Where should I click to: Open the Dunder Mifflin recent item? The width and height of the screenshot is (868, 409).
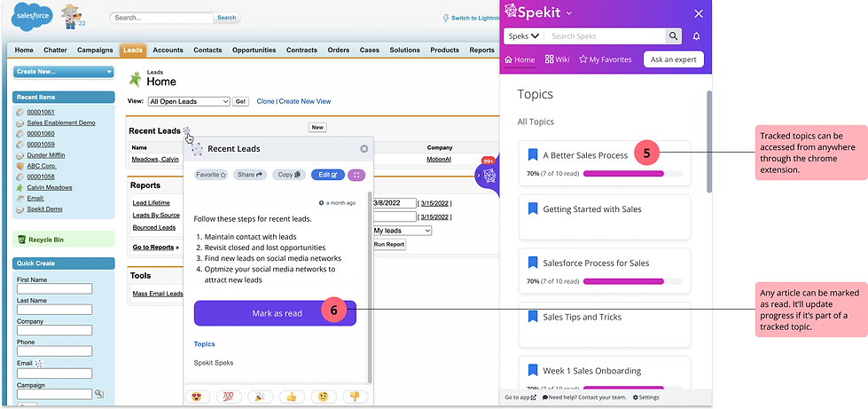pos(46,155)
